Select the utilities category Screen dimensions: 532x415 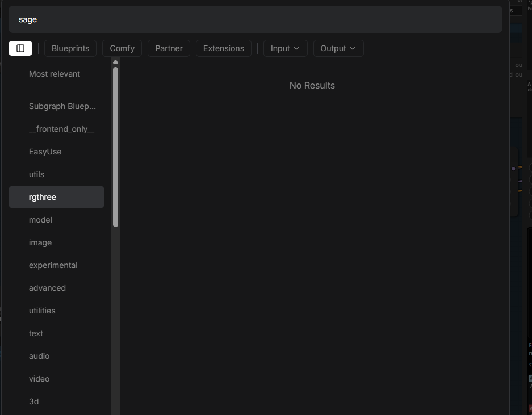(x=56, y=311)
